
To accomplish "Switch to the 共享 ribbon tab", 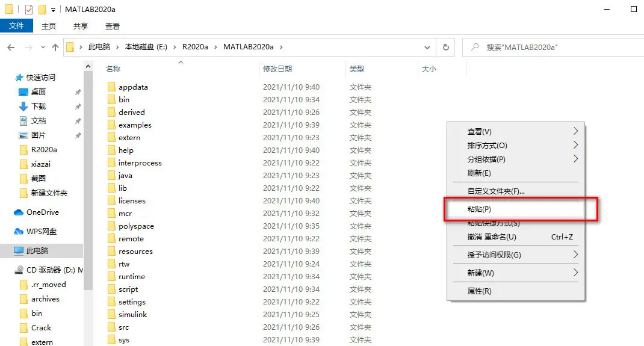I will (x=81, y=26).
